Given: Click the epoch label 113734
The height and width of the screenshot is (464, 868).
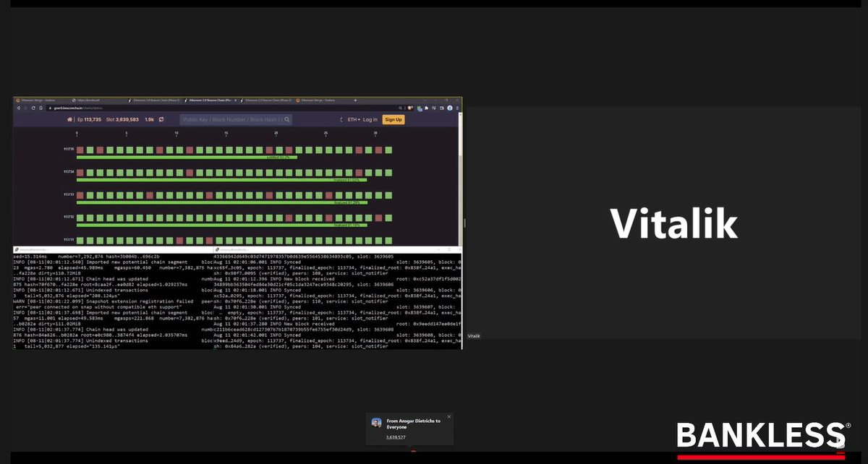Looking at the screenshot, I should pos(69,172).
